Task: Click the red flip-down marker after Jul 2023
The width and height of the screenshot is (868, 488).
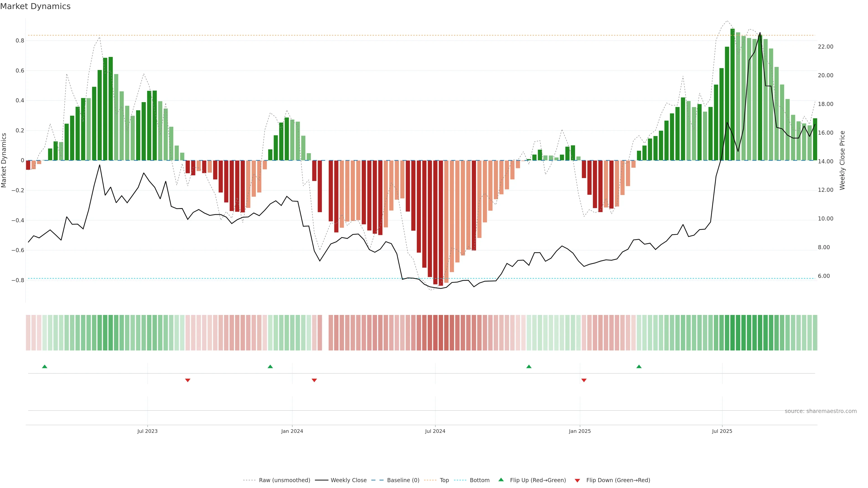Action: coord(188,380)
